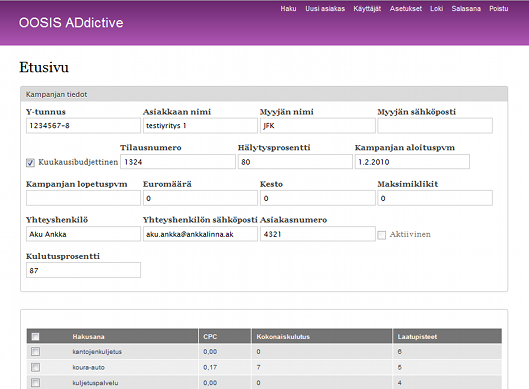Viewport: 529px width, 389px height.
Task: Click the Laatupisteet column header
Action: pyautogui.click(x=417, y=336)
